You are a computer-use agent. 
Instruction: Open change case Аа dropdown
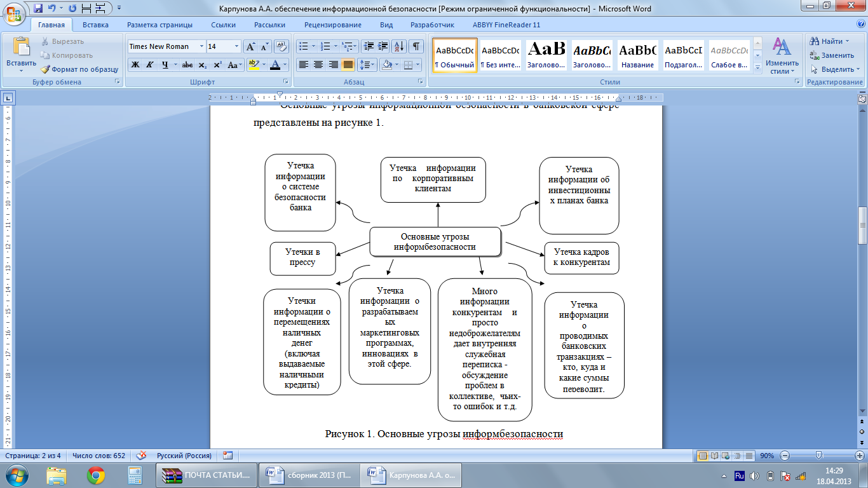pyautogui.click(x=234, y=65)
